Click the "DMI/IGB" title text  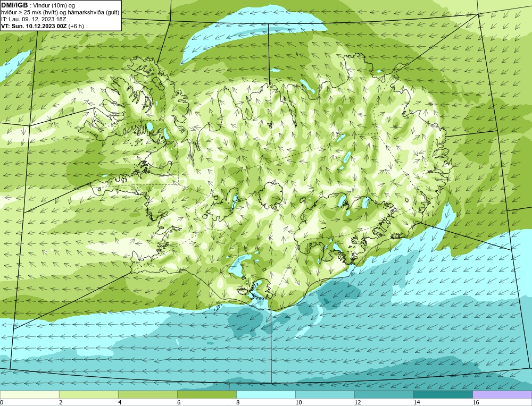(14, 5)
